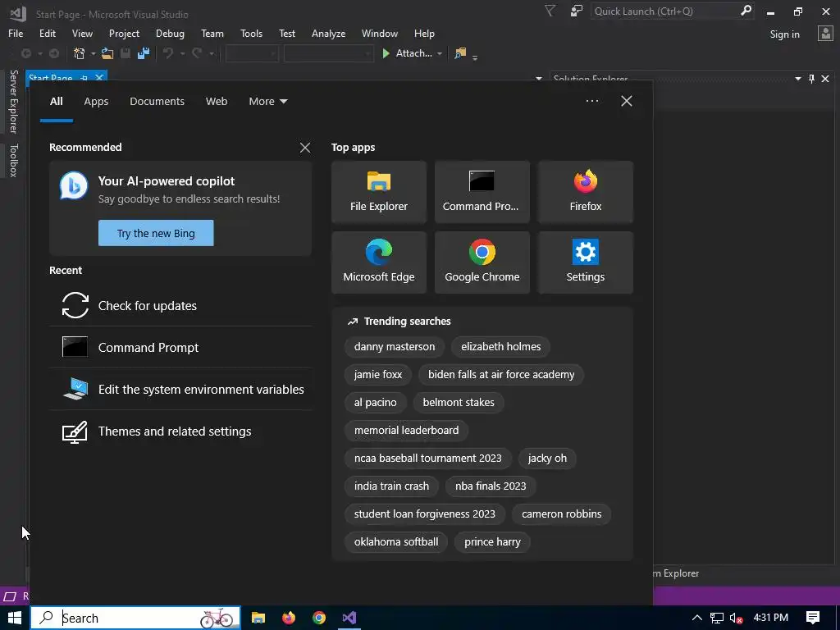The width and height of the screenshot is (840, 630).
Task: Switch to the Documents search tab
Action: pyautogui.click(x=157, y=101)
